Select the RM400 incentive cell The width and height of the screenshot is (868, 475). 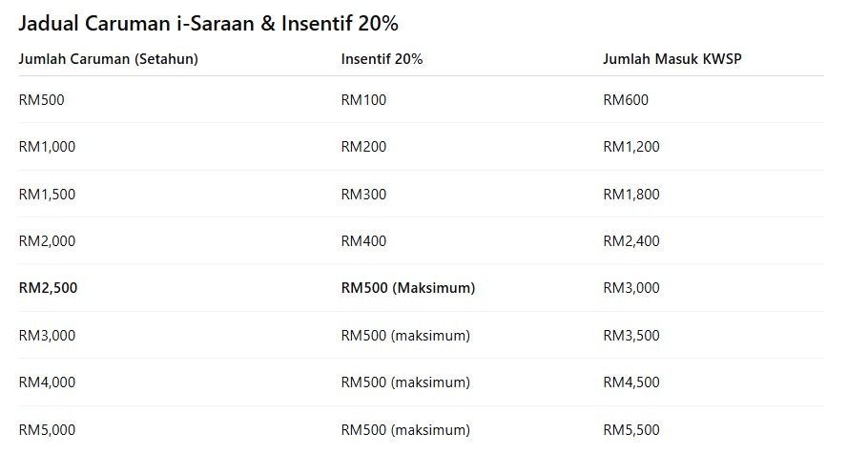point(363,241)
